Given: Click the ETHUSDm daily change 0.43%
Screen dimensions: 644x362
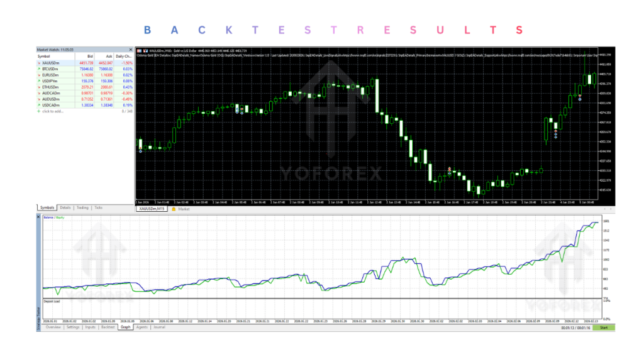Looking at the screenshot, I should (128, 87).
